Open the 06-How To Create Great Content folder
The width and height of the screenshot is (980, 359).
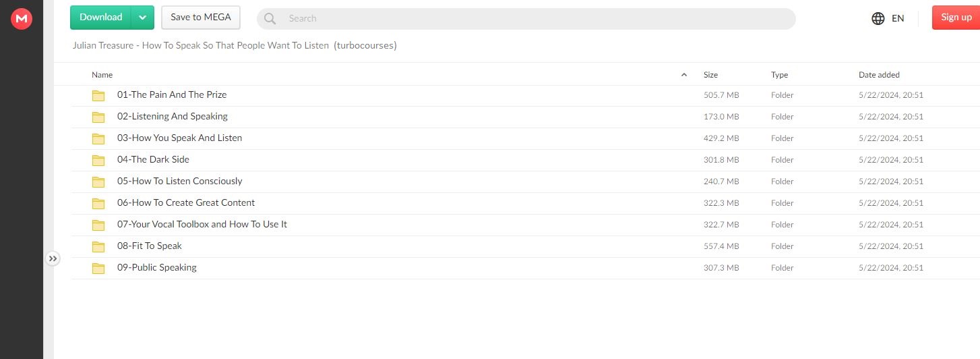tap(186, 203)
